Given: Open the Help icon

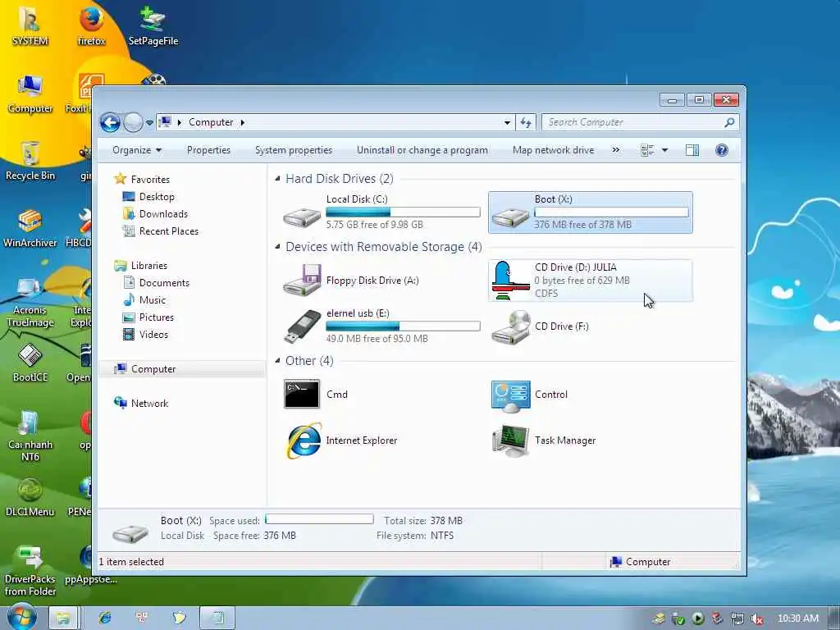Looking at the screenshot, I should click(x=722, y=151).
